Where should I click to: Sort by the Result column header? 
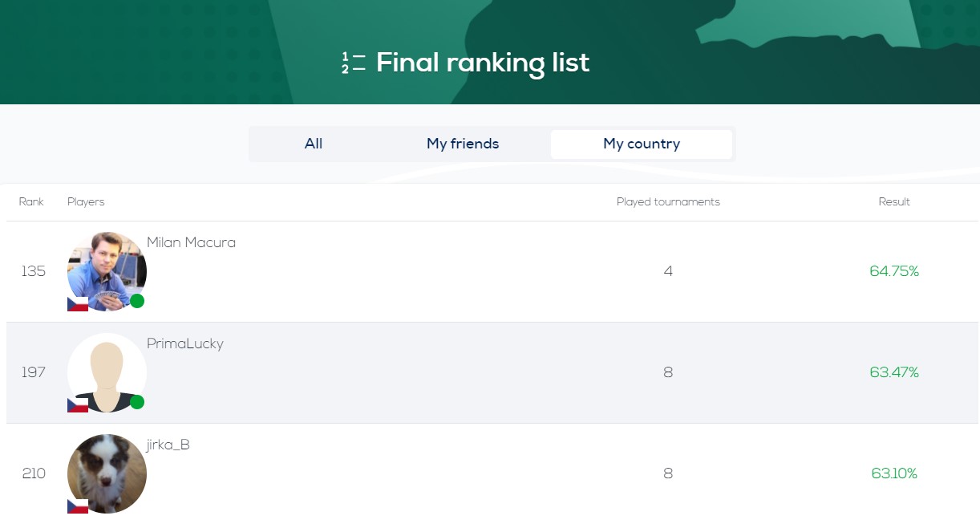(x=894, y=201)
